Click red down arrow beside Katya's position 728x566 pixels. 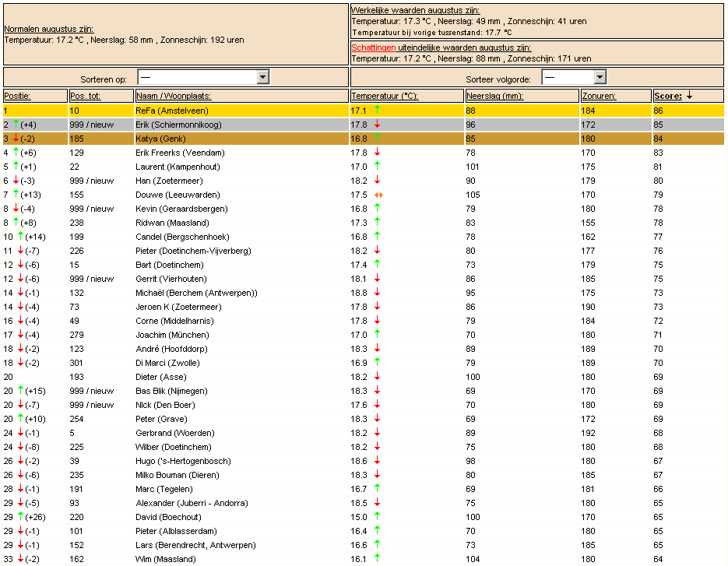16,138
